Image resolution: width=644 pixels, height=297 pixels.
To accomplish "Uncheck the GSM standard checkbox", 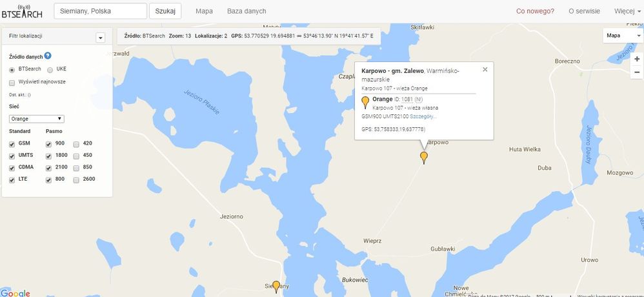I will point(12,144).
